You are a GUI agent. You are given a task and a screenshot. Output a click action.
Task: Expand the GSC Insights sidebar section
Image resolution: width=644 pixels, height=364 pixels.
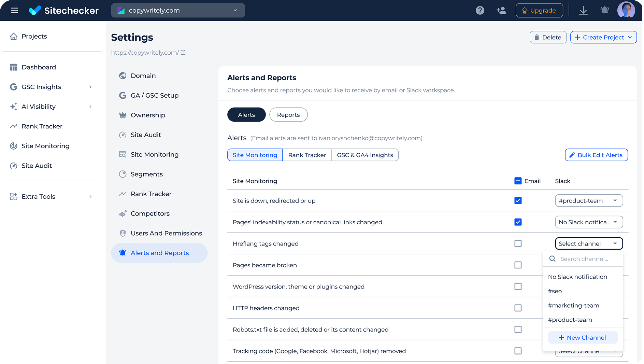coord(90,87)
